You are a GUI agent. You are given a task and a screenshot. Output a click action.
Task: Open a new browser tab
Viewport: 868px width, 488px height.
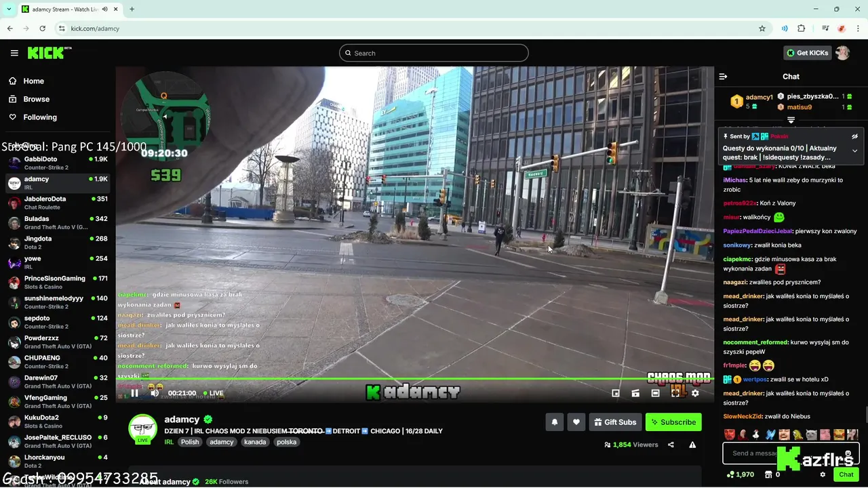(132, 9)
